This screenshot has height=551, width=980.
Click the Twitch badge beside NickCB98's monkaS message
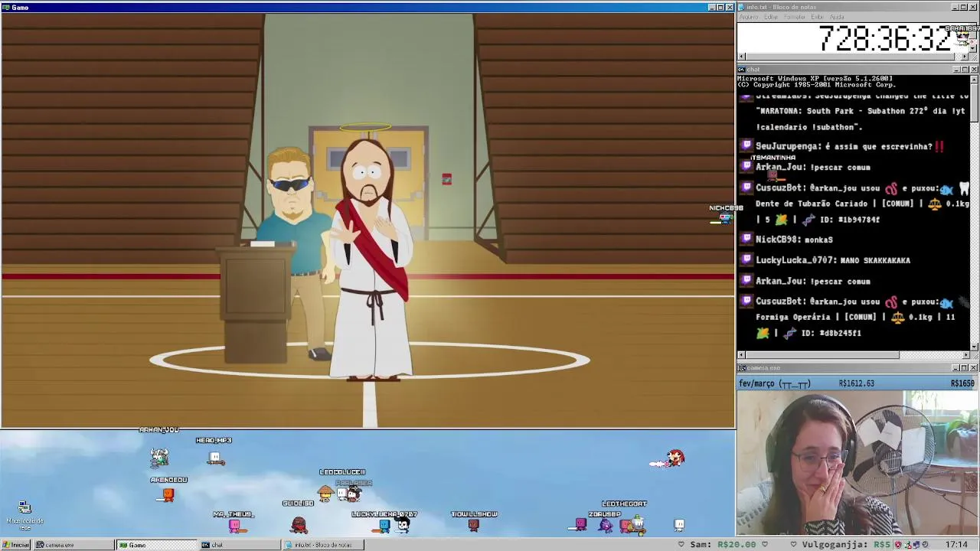747,239
